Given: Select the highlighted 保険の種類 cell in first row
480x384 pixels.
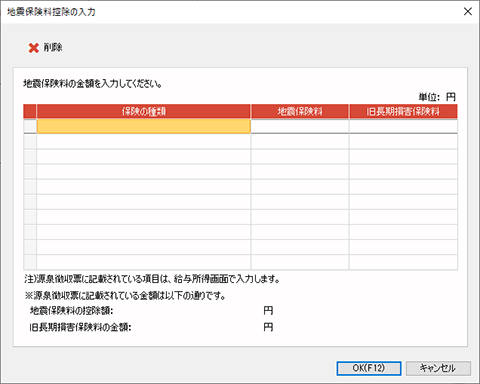Looking at the screenshot, I should [x=144, y=126].
